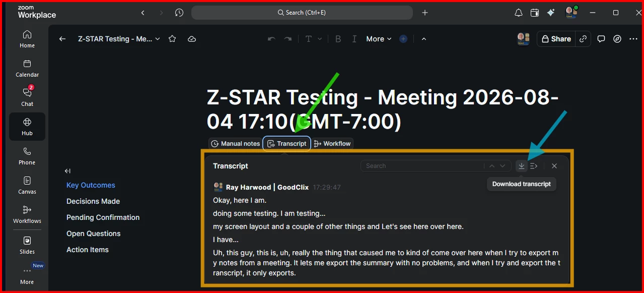
Task: Click the blue plus insert button
Action: 403,39
